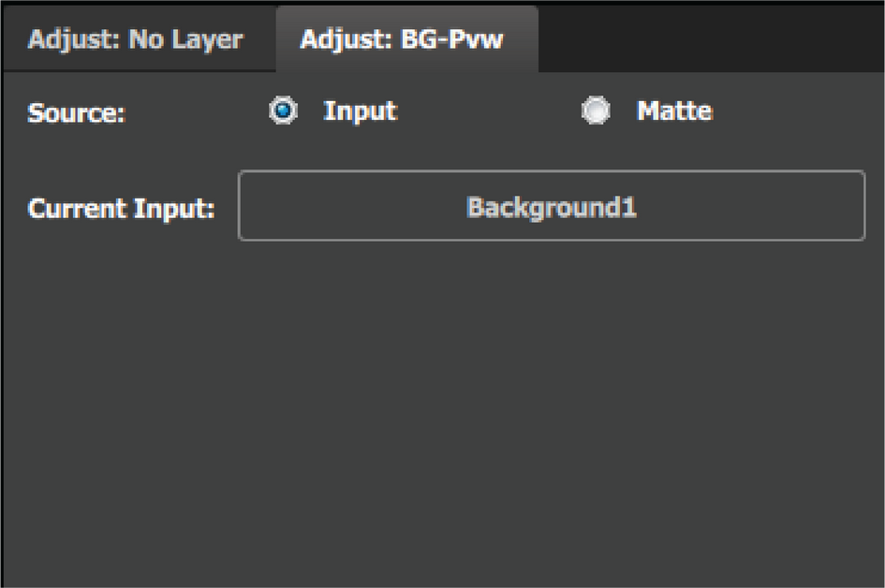Click the blue-filled Input radio circle
Image resolution: width=885 pixels, height=588 pixels.
click(284, 110)
